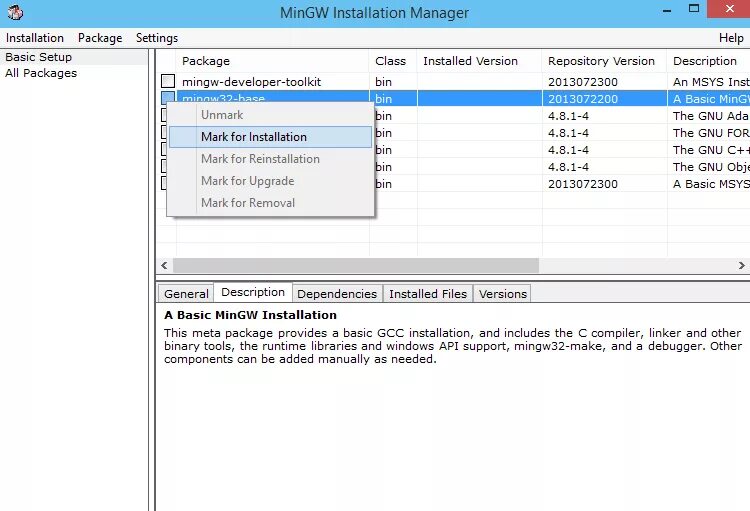Choose Mark for Reinstallation entry
The width and height of the screenshot is (750, 511).
pos(270,159)
